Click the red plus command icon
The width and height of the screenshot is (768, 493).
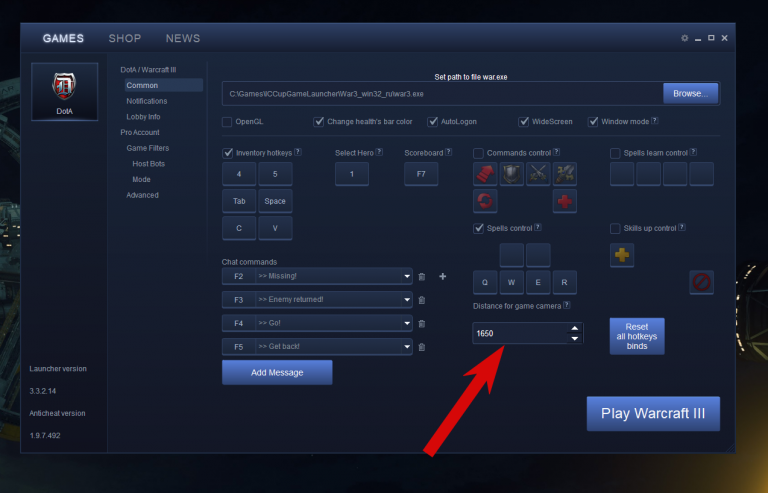coord(564,201)
